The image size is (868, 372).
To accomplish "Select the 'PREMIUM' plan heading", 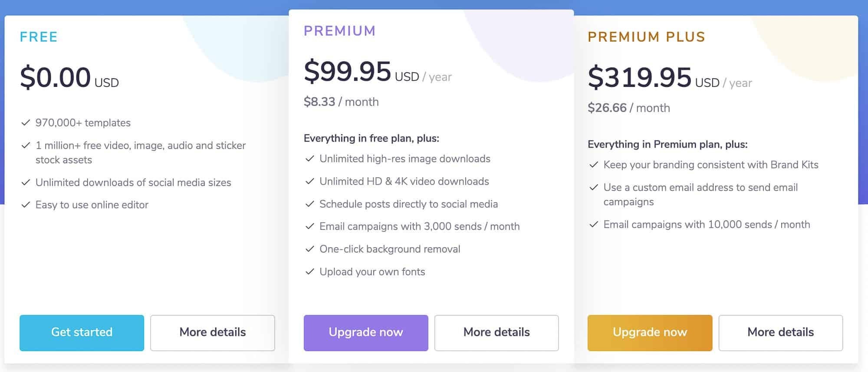I will (x=340, y=30).
